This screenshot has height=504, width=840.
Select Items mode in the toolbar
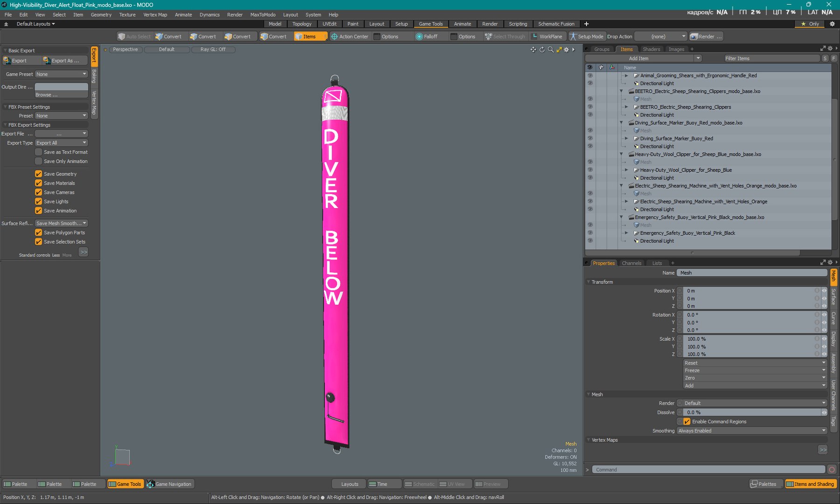coord(309,36)
